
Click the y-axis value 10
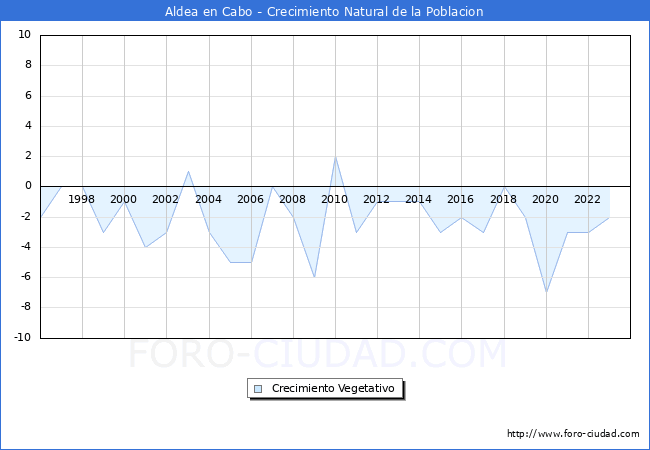pos(24,34)
